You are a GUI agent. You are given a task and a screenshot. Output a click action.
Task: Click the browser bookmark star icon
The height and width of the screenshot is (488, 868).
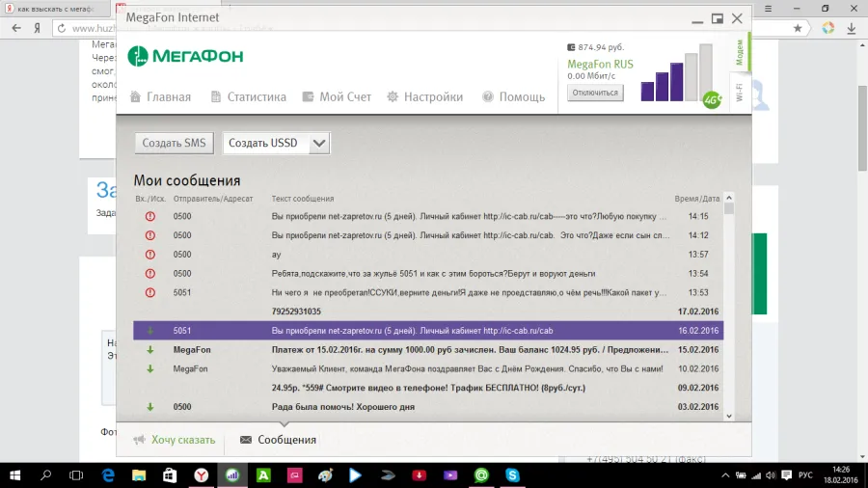point(798,28)
